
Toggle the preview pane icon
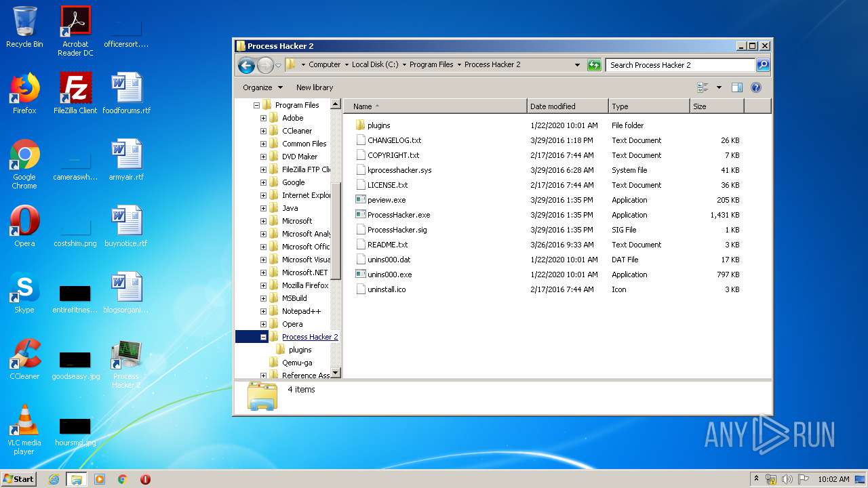click(737, 87)
